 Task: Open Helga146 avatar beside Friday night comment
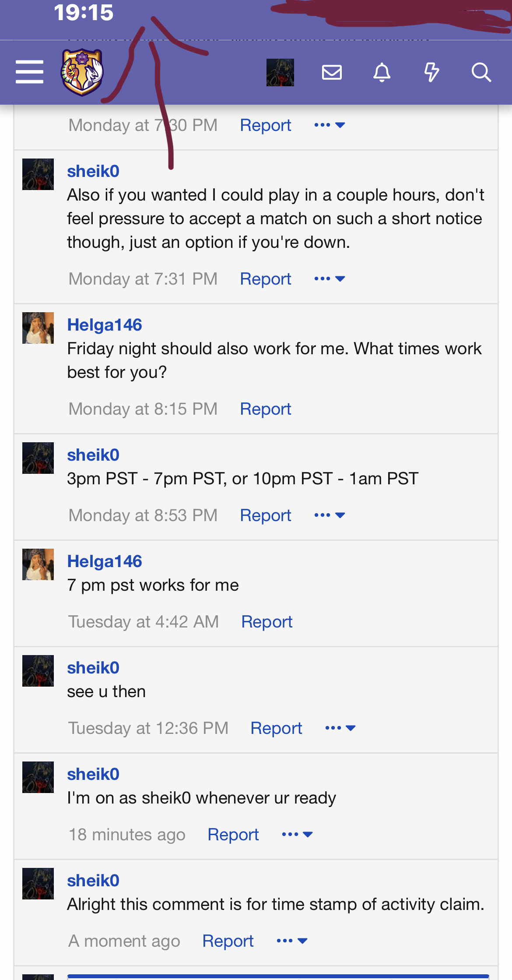coord(38,328)
